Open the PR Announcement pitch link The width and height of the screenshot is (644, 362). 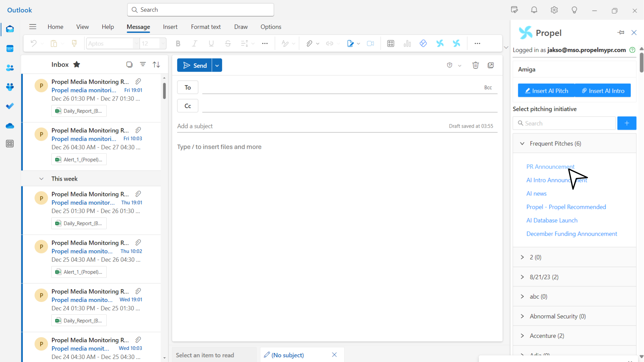pos(550,167)
